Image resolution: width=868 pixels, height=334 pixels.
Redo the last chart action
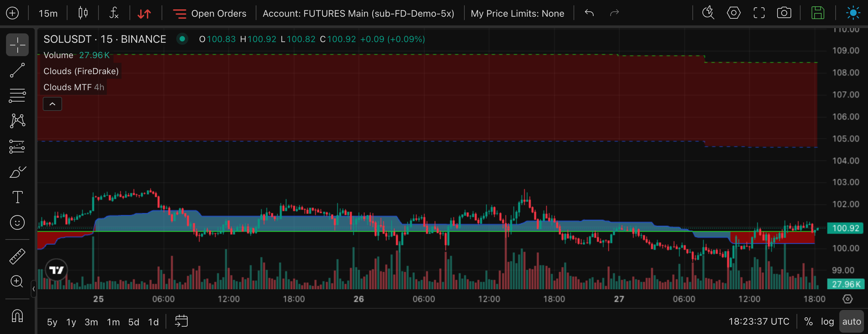(615, 13)
